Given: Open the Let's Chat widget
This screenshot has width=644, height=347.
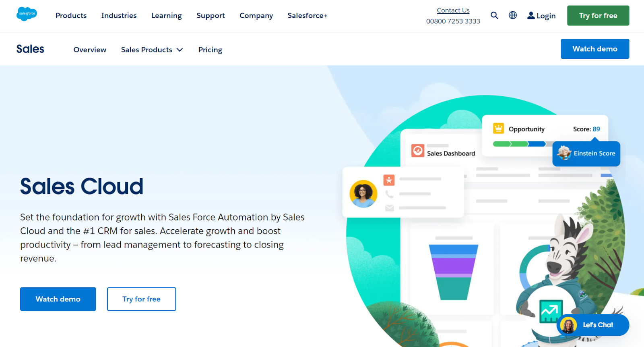Looking at the screenshot, I should click(x=593, y=325).
